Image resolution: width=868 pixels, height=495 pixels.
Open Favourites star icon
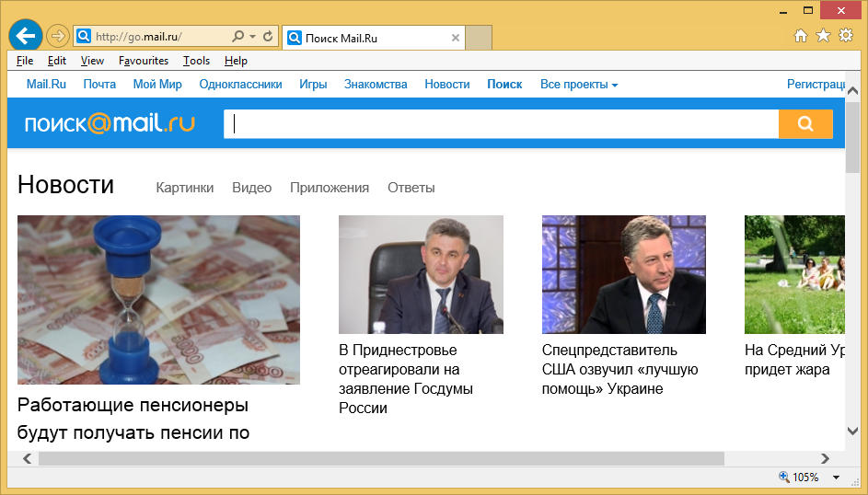click(x=823, y=36)
